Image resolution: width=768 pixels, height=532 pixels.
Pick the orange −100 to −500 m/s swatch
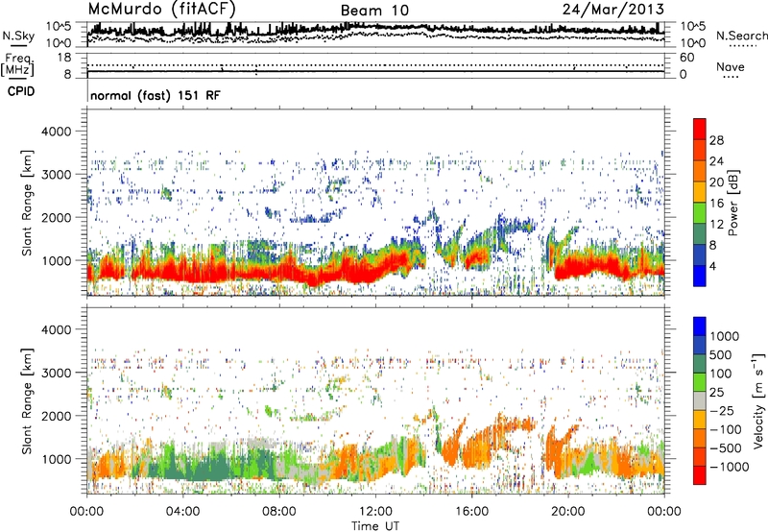tap(700, 438)
